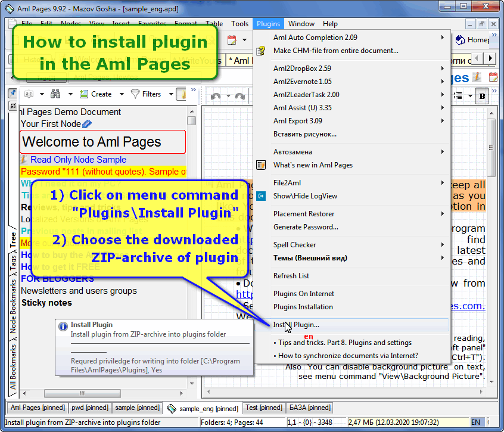Screen dimensions: 504x432
Task: Click the Homepage icon in the toolbar
Action: click(x=461, y=40)
